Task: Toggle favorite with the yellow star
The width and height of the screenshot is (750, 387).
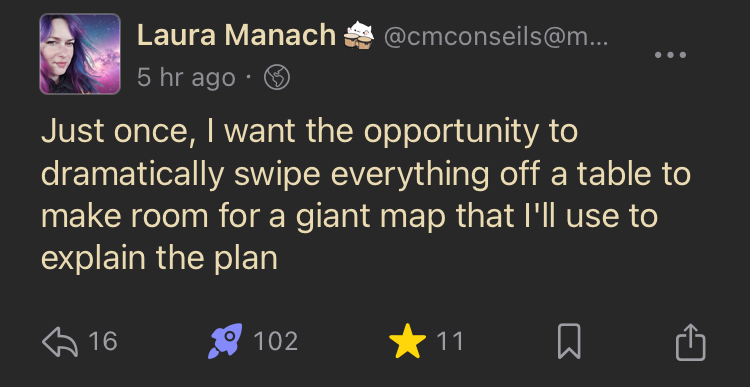Action: (x=407, y=341)
